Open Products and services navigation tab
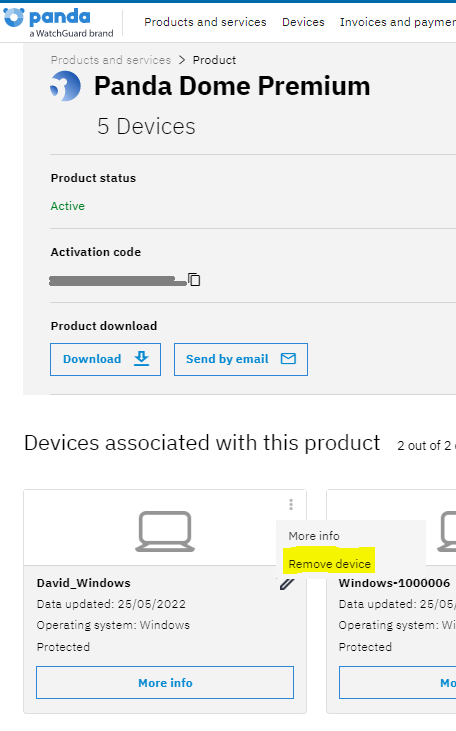This screenshot has height=731, width=456. tap(205, 22)
